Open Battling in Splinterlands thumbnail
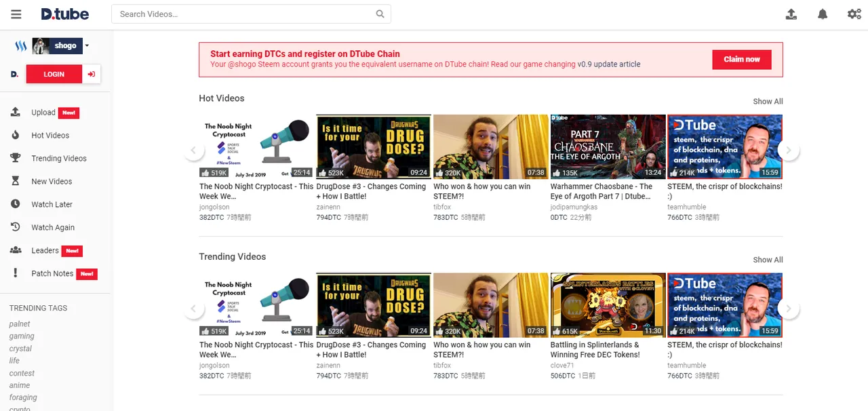 [608, 305]
